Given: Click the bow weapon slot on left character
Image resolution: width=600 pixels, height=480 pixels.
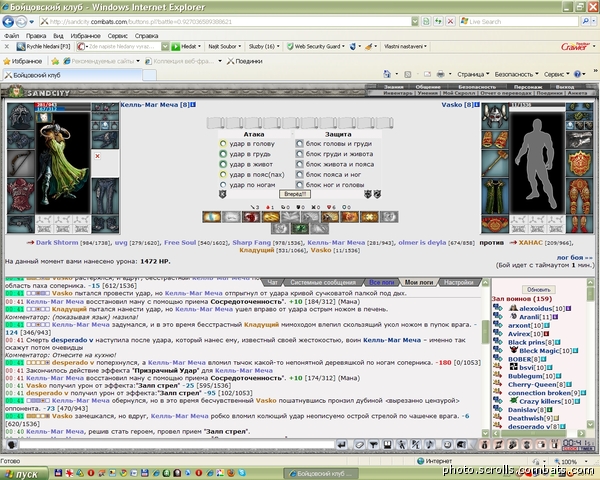Looking at the screenshot, I should (21, 163).
